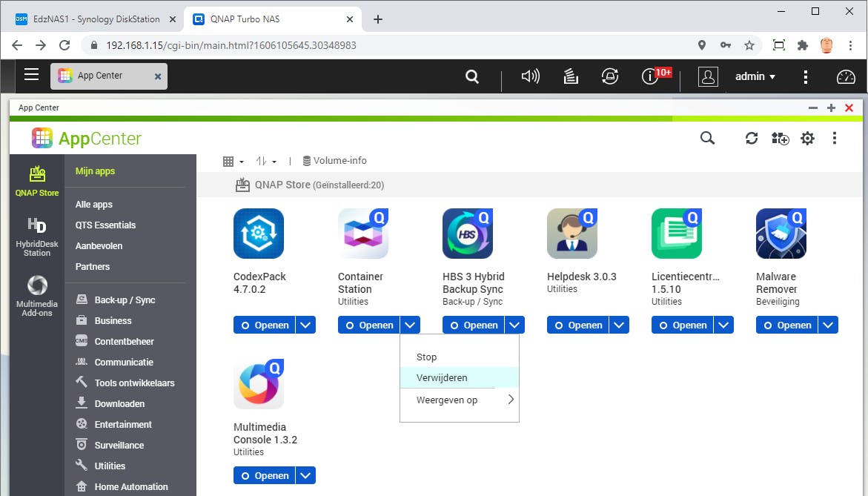The width and height of the screenshot is (868, 496).
Task: Open event notifications icon with 10+ badge
Action: click(x=655, y=76)
